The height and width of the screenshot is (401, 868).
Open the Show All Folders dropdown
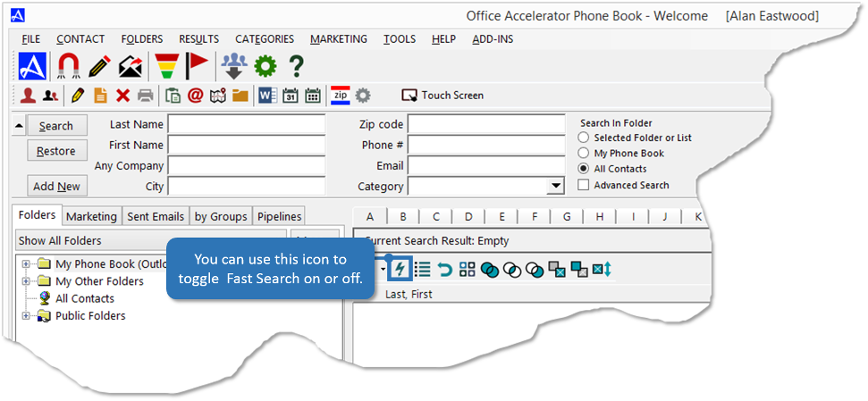(150, 240)
